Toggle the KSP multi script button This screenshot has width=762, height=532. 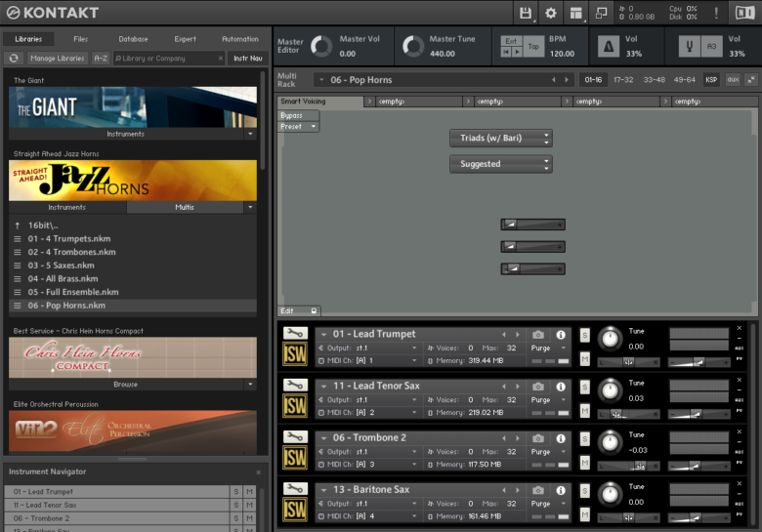(x=711, y=80)
